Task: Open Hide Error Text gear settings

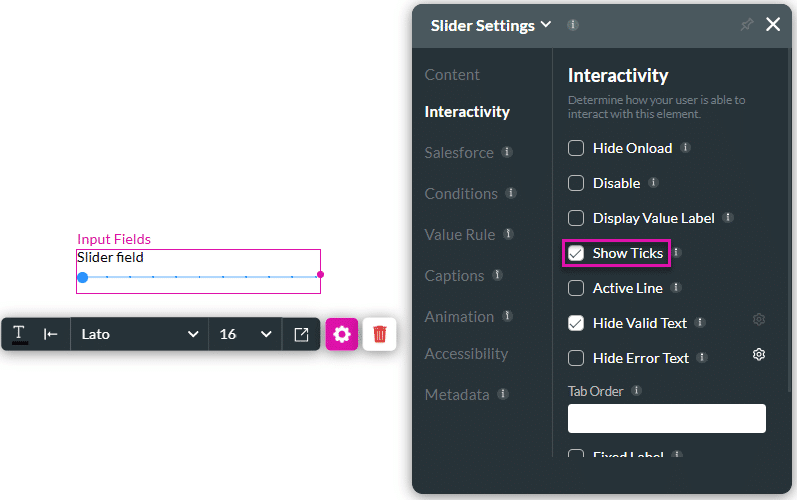Action: [x=759, y=355]
